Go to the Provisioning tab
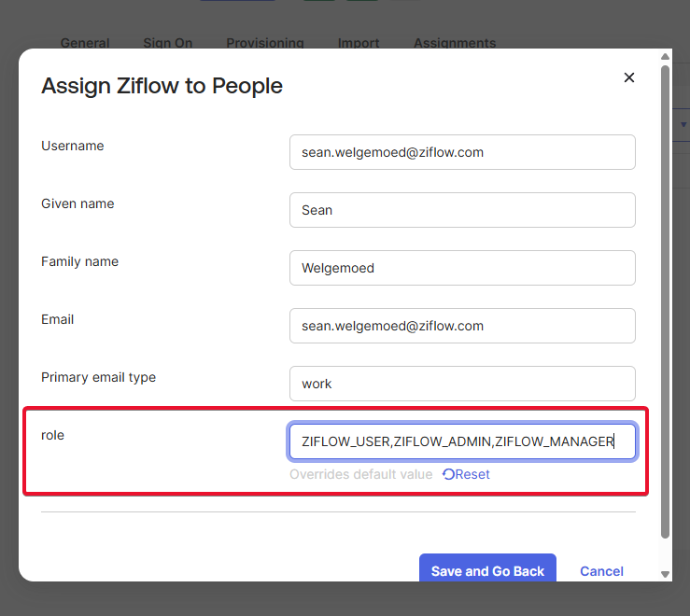 [x=265, y=43]
